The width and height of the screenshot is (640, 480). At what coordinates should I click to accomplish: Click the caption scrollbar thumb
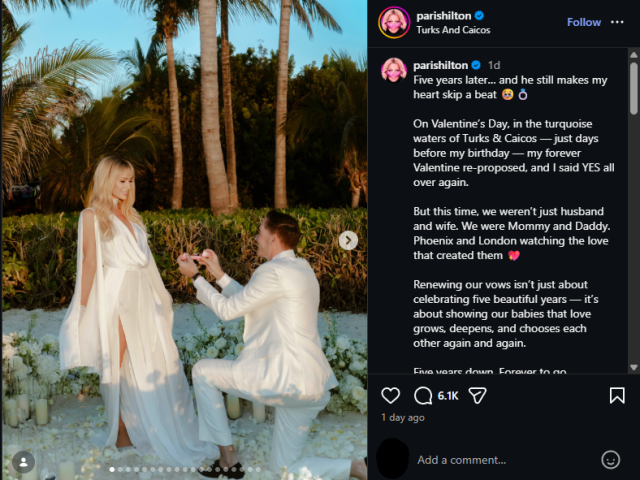(633, 88)
